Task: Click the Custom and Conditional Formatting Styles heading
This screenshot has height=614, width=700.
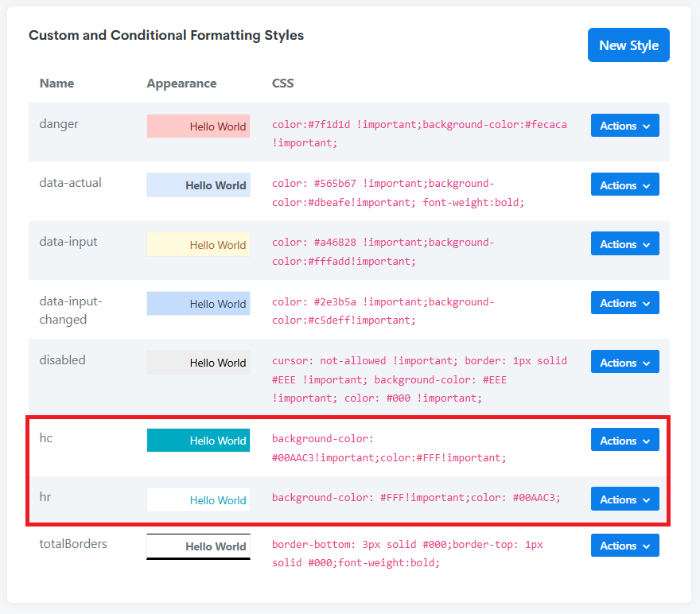Action: tap(166, 35)
